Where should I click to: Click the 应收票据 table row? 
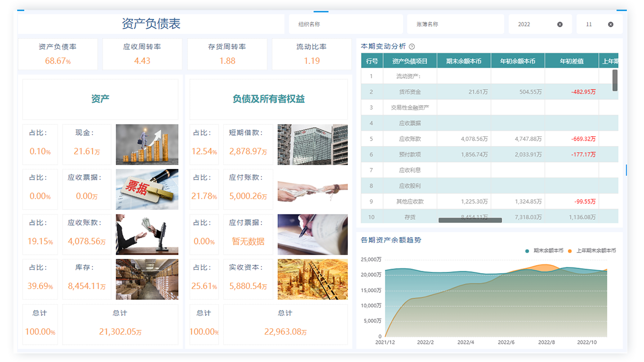(489, 123)
